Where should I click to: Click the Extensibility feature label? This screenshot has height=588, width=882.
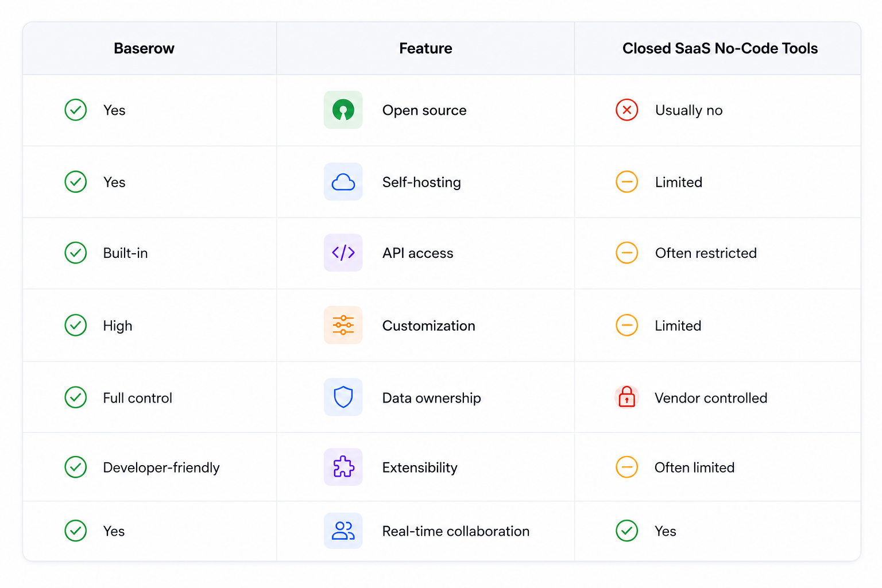pyautogui.click(x=420, y=467)
